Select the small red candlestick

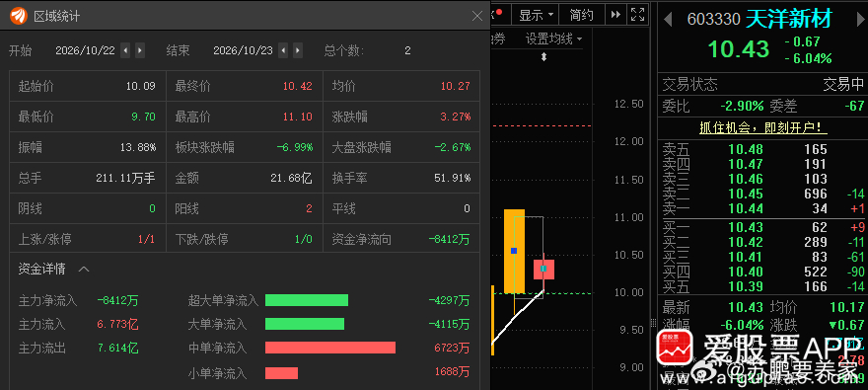[543, 270]
